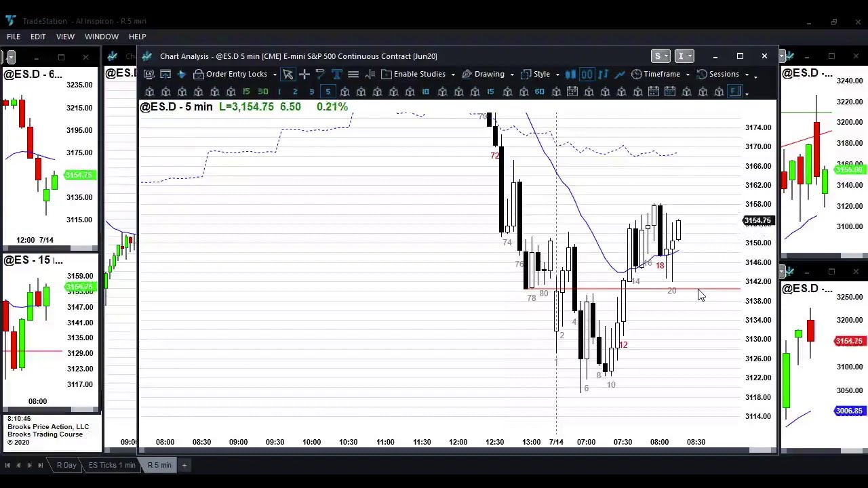Click the 3154.75 price label on axis

tap(757, 221)
